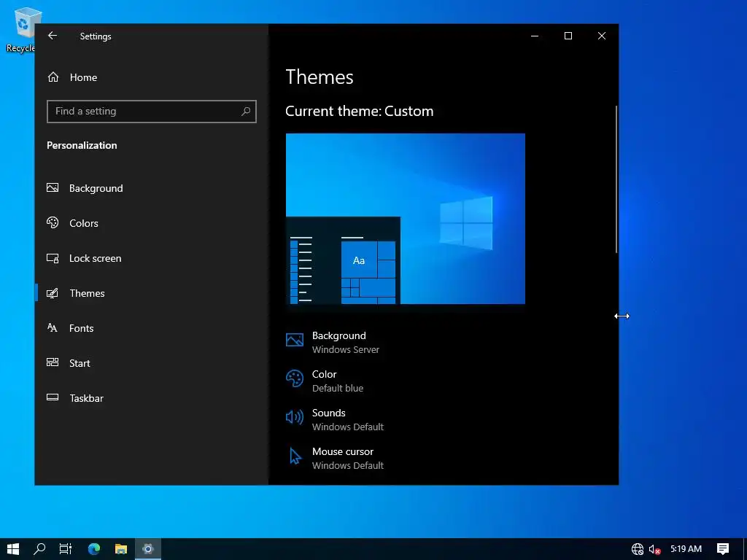747x560 pixels.
Task: Click the Themes brush icon in sidebar
Action: point(53,293)
